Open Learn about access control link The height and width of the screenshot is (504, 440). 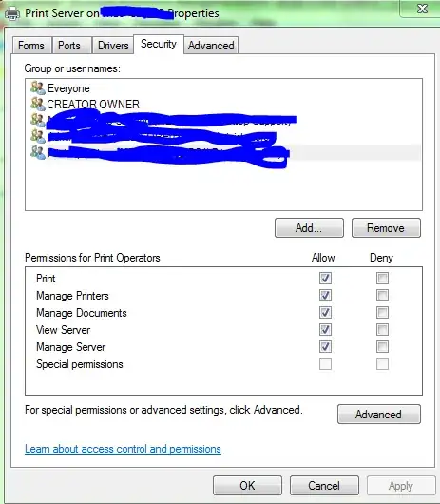tap(123, 449)
